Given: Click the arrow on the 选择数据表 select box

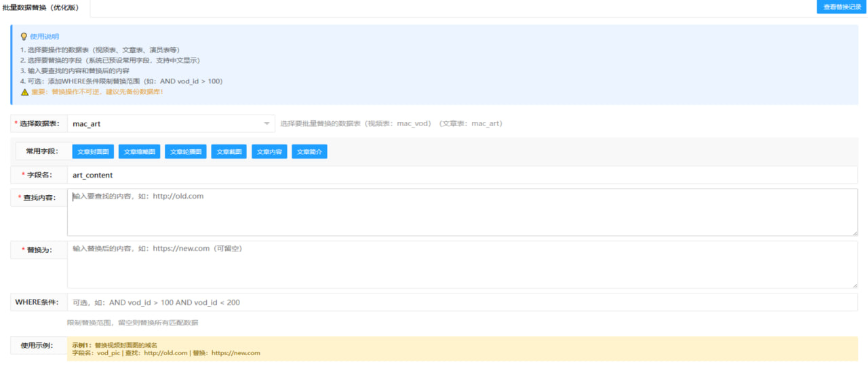Looking at the screenshot, I should (267, 123).
